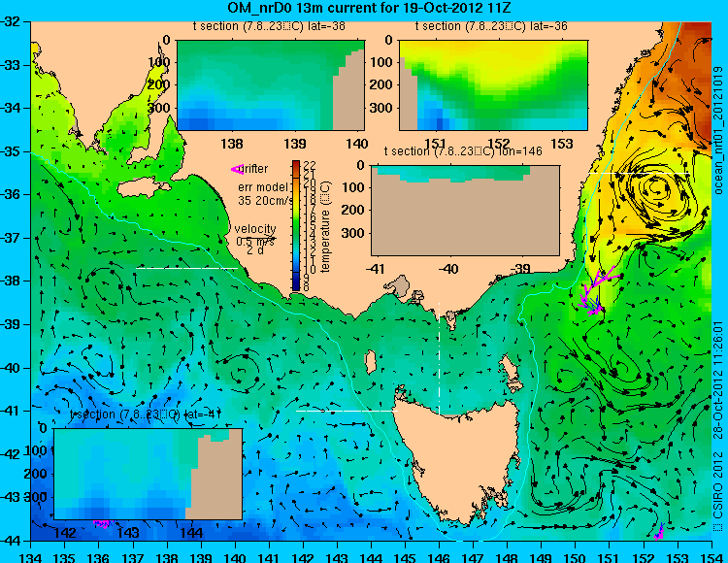This screenshot has height=563, width=728.
Task: Click the 'ocean_nr01_20121019' vertical label
Action: 718,130
